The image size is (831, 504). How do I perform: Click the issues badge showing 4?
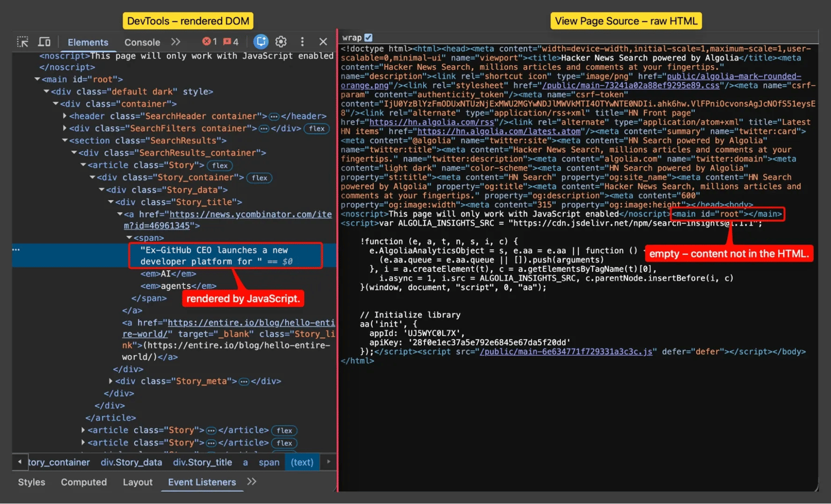(231, 42)
